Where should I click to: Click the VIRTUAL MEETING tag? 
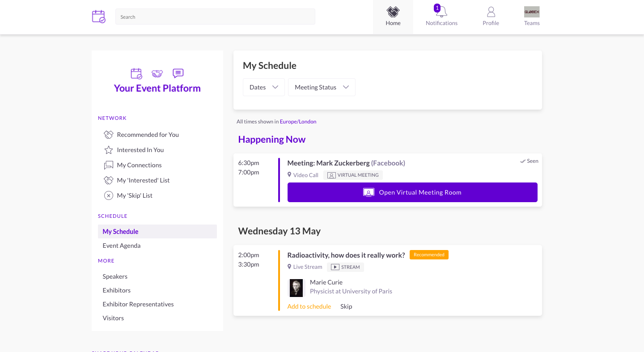coord(353,175)
